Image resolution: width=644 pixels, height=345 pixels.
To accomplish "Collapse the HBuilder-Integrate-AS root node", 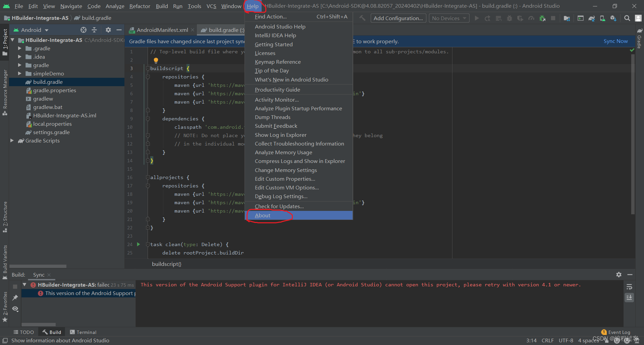I will (12, 40).
